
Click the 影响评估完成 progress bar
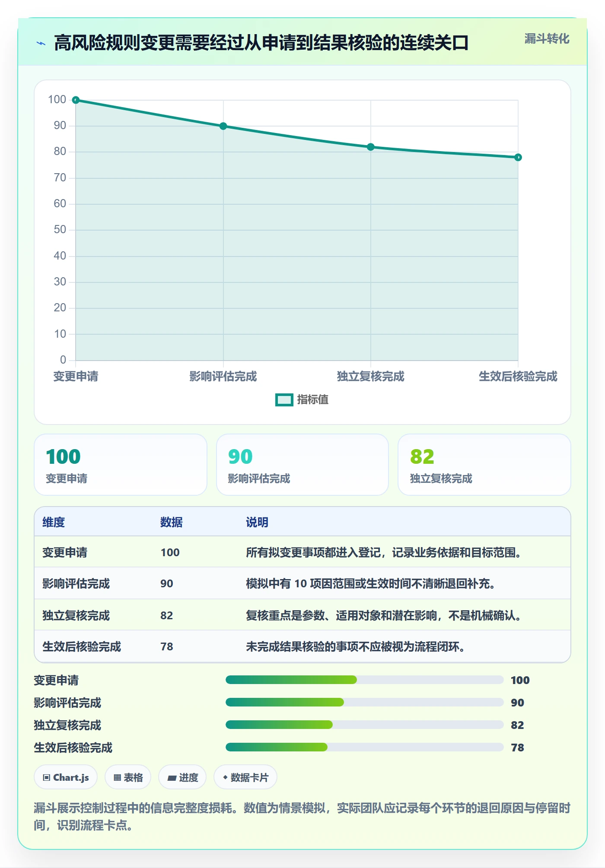pos(364,702)
